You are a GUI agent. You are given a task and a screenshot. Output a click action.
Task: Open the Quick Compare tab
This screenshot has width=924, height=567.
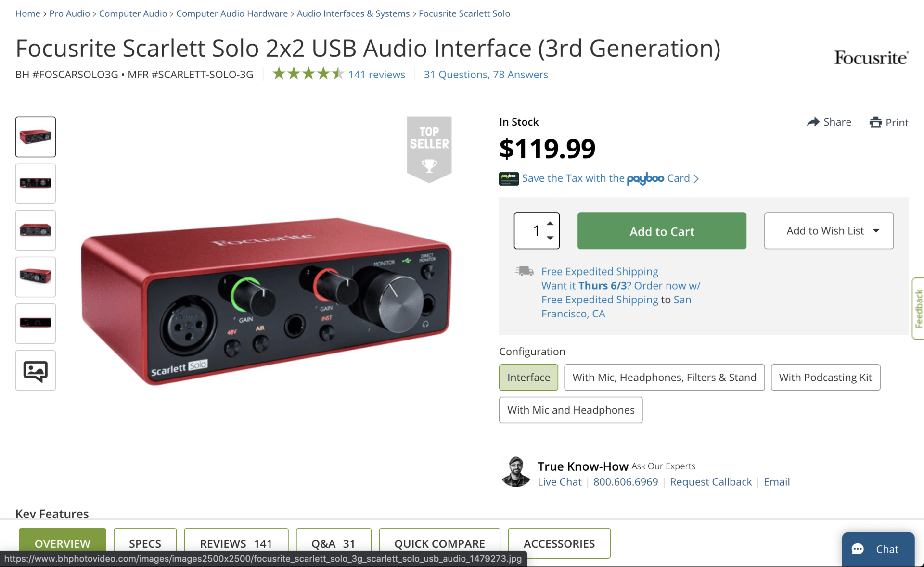coord(439,543)
